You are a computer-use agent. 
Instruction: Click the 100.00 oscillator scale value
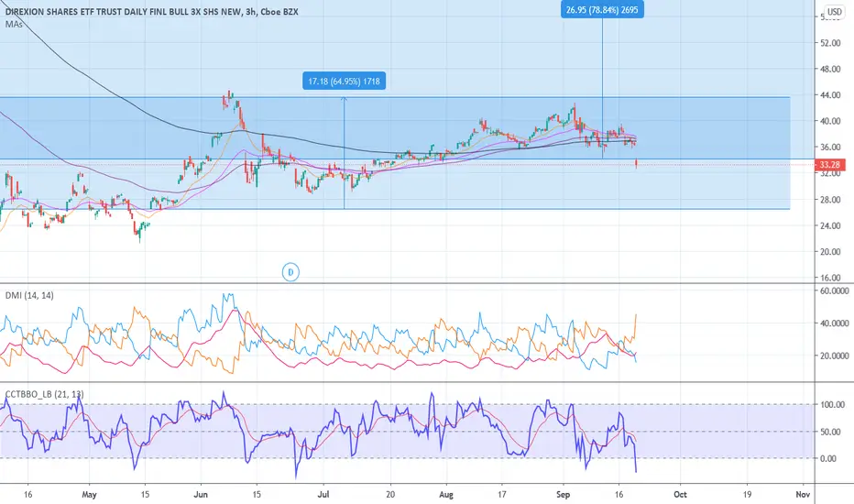pos(832,404)
